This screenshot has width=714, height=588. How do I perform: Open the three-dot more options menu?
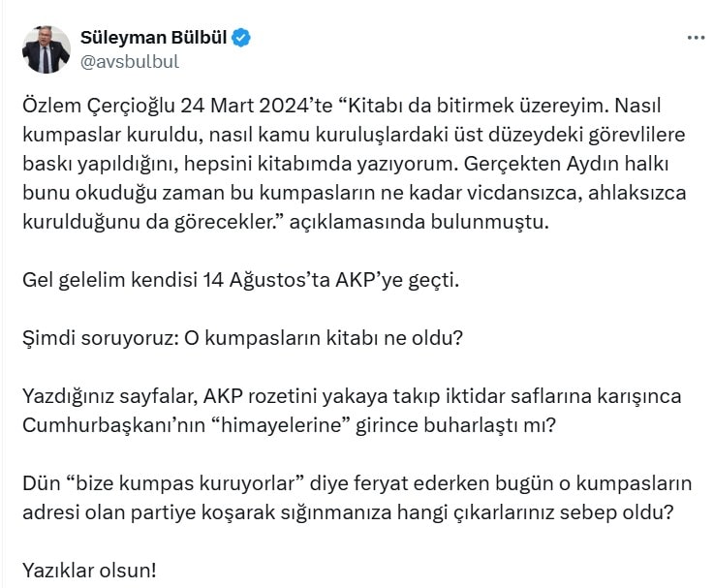coord(696,38)
